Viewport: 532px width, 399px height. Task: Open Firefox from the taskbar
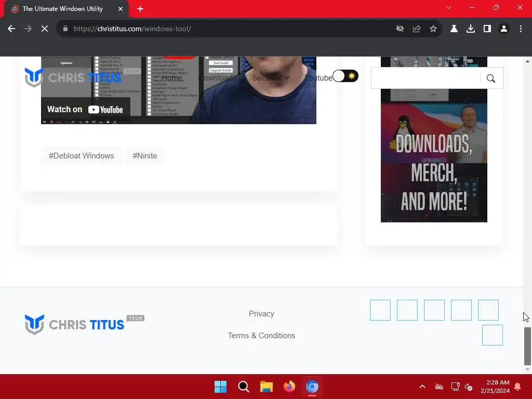(289, 387)
